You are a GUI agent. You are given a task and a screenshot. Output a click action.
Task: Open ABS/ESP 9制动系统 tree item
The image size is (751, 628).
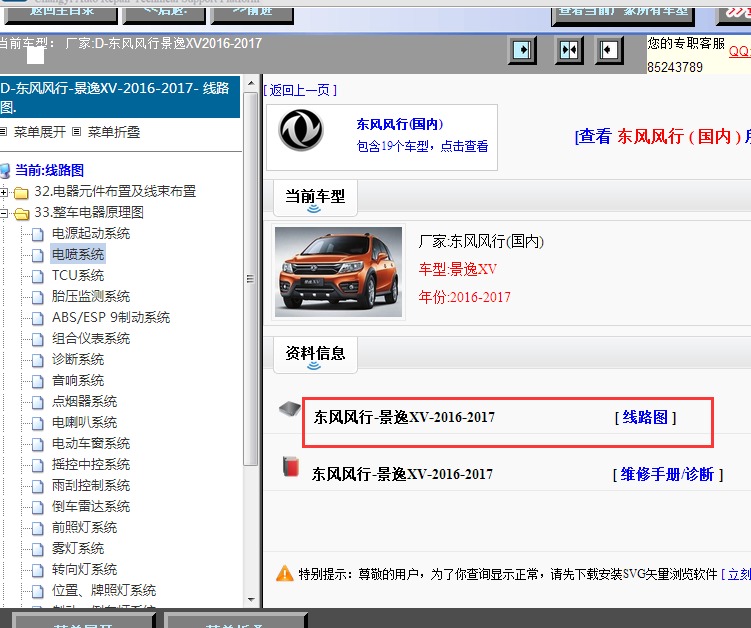point(111,318)
